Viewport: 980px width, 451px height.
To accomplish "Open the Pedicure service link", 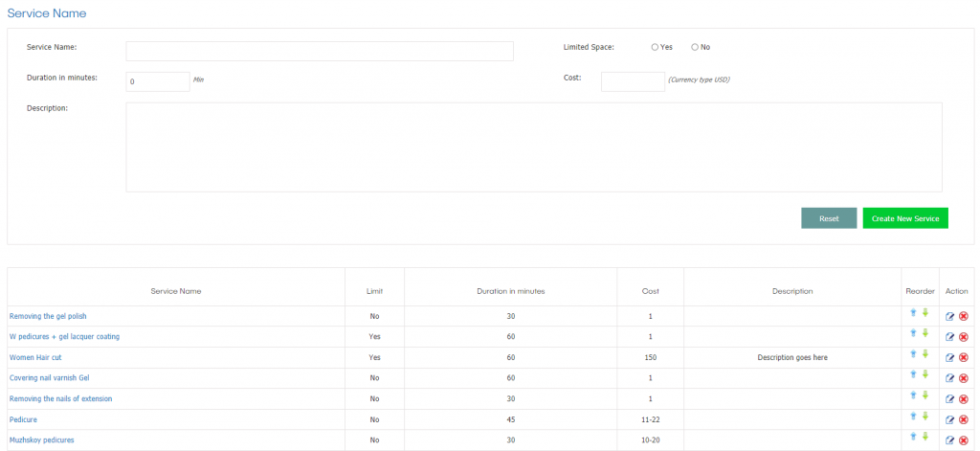I will click(x=23, y=419).
